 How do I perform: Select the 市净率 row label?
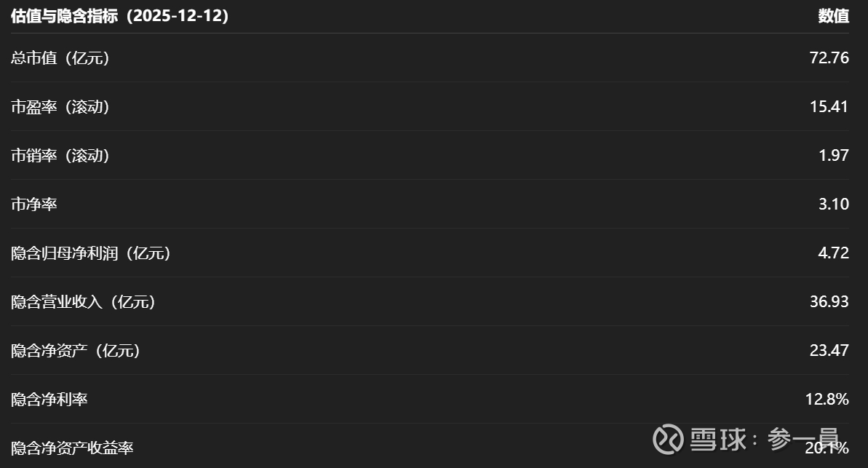pyautogui.click(x=34, y=205)
